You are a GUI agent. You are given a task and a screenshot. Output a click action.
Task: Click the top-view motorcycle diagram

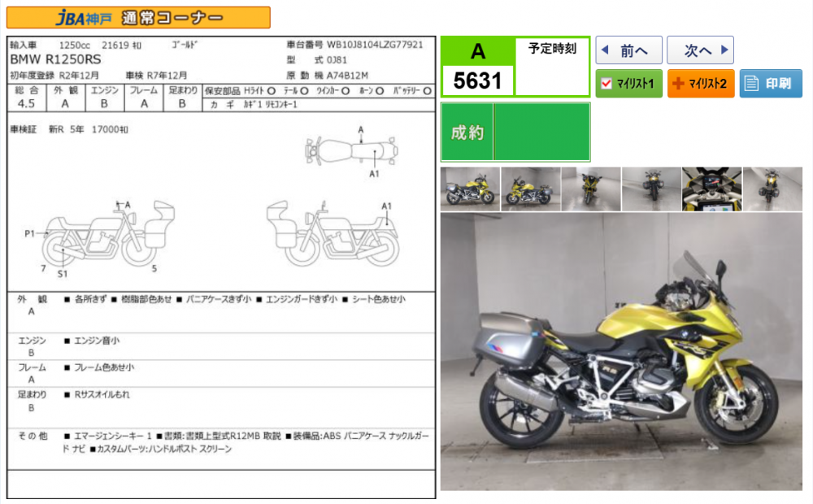pyautogui.click(x=350, y=151)
